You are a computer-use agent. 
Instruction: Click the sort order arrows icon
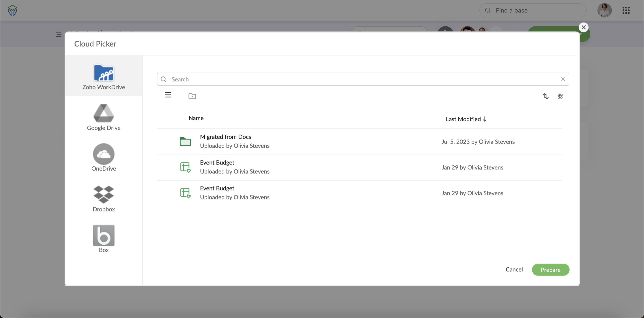pyautogui.click(x=546, y=96)
